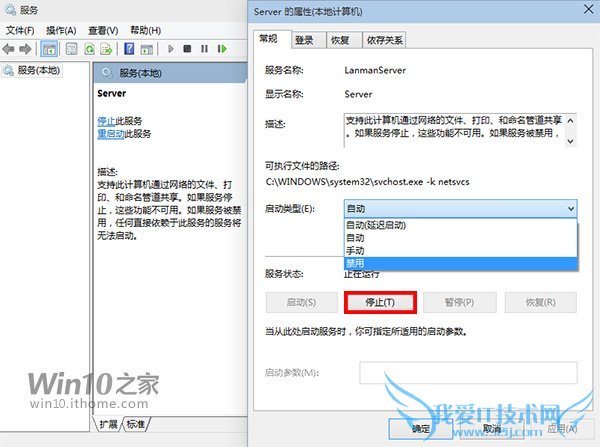Image resolution: width=600 pixels, height=447 pixels.
Task: Click the service description text box
Action: pyautogui.click(x=460, y=131)
